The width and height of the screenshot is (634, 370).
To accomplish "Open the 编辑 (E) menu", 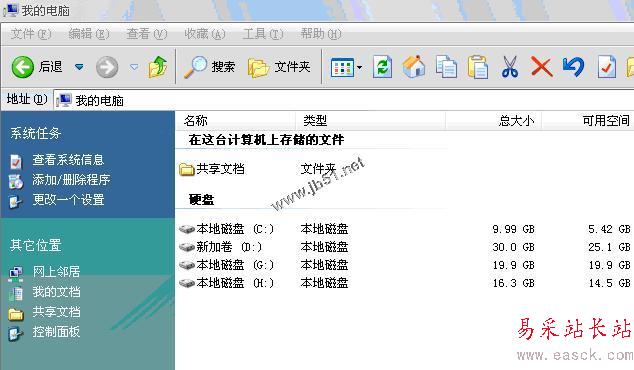I will [89, 34].
